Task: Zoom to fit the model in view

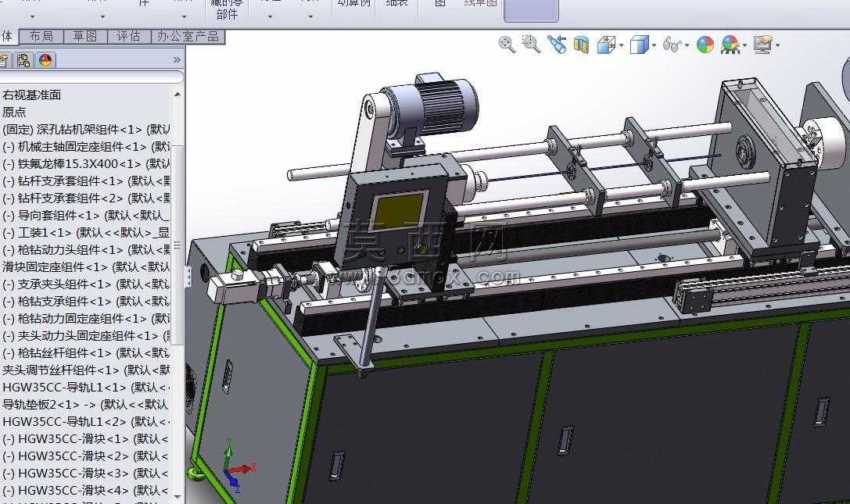Action: point(507,45)
